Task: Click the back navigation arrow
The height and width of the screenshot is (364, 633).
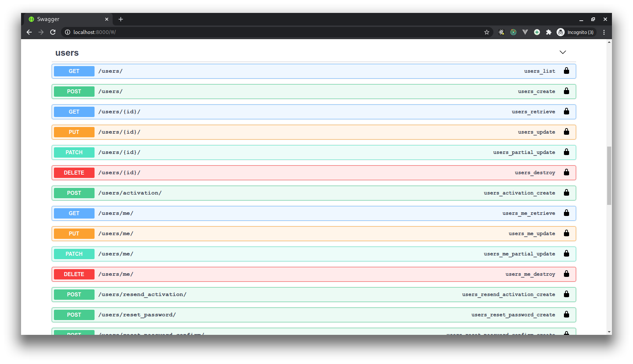Action: pos(29,32)
